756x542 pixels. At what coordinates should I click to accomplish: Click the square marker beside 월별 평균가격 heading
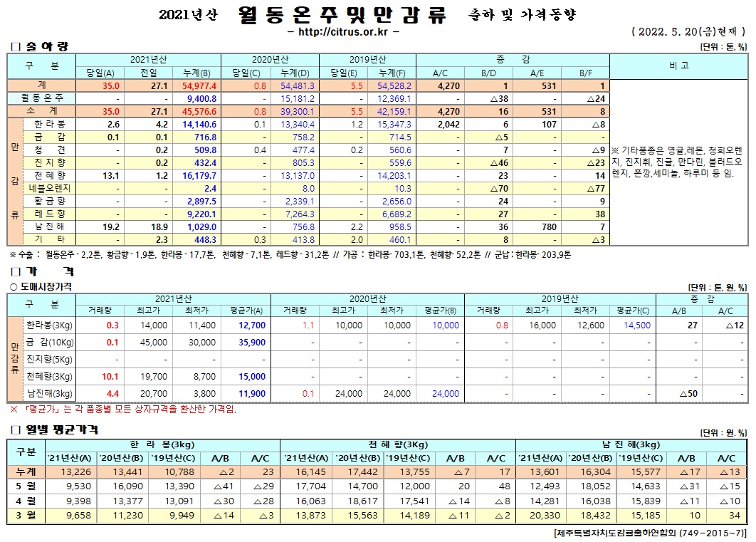point(14,429)
